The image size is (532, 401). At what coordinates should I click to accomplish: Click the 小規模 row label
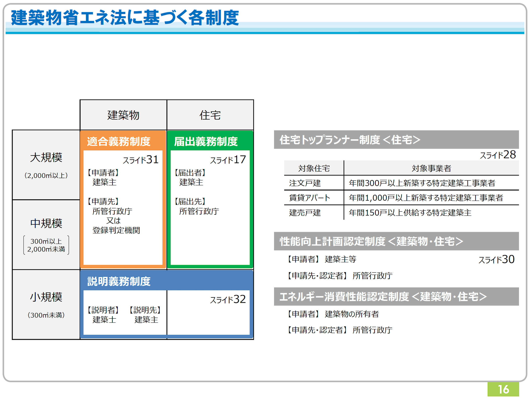pos(46,297)
